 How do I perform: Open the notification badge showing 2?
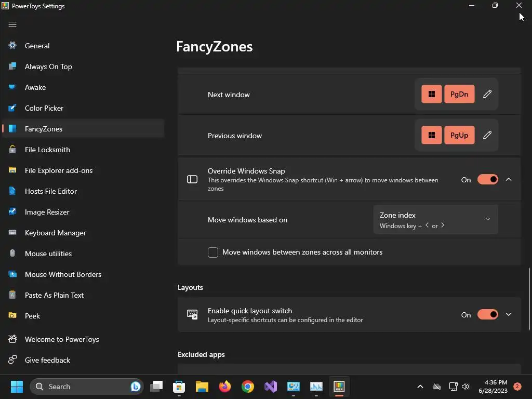517,387
